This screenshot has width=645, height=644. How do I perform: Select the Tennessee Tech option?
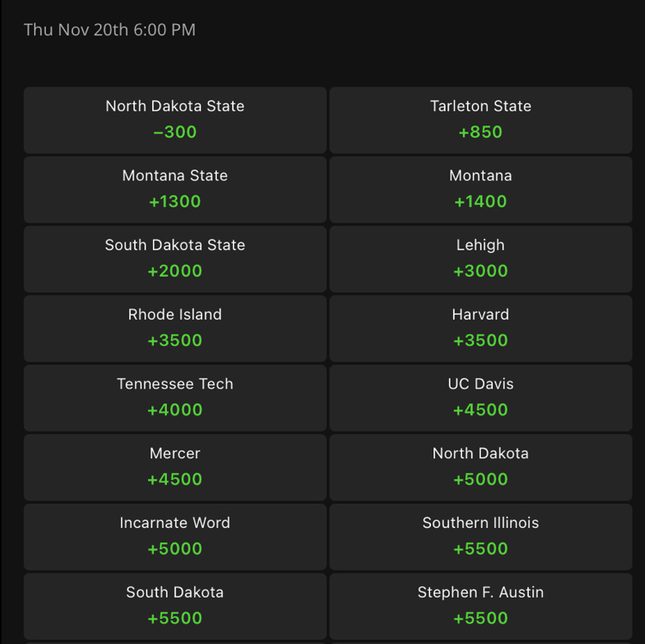(x=175, y=398)
